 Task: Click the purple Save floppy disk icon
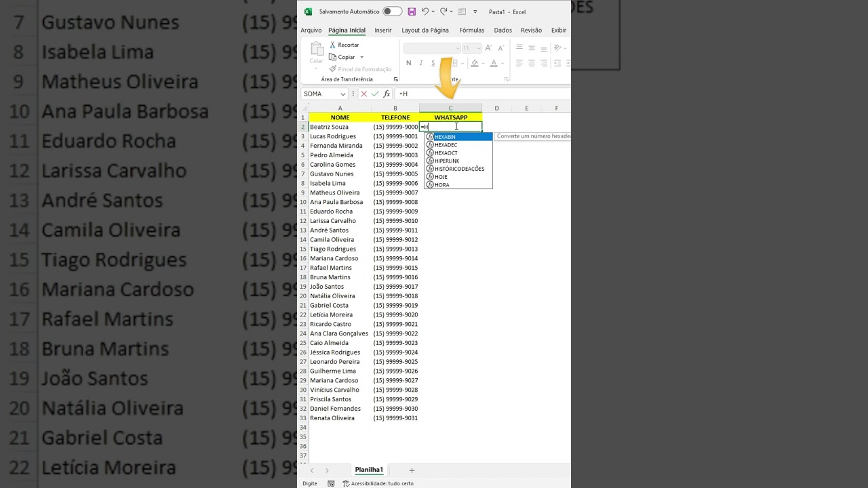pos(412,12)
